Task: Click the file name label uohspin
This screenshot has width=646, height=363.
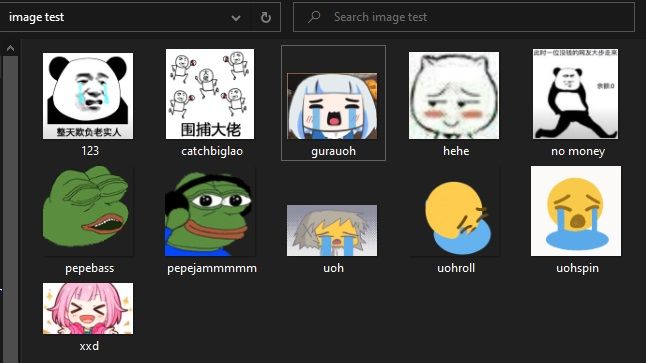Action: (578, 268)
